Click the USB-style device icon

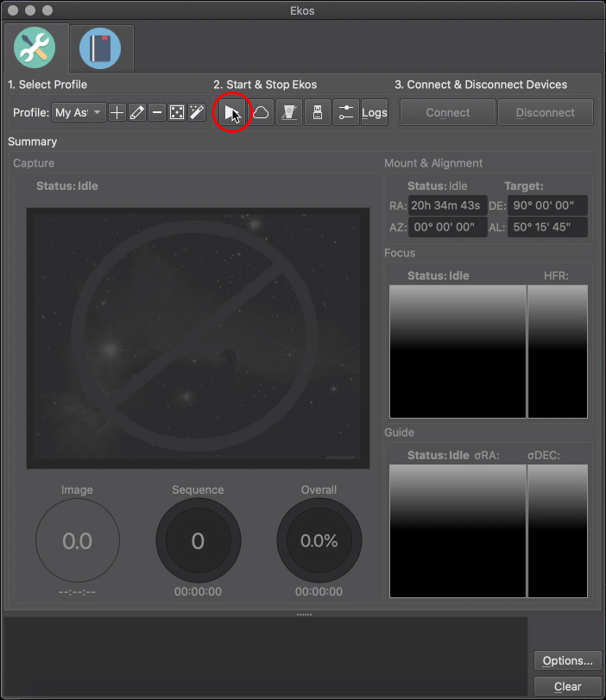coord(318,113)
